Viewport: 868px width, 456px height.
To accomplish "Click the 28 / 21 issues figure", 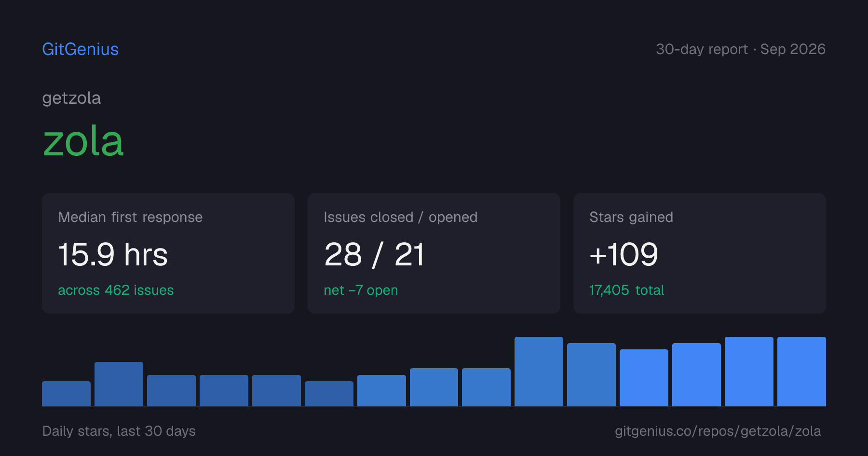I will 374,254.
